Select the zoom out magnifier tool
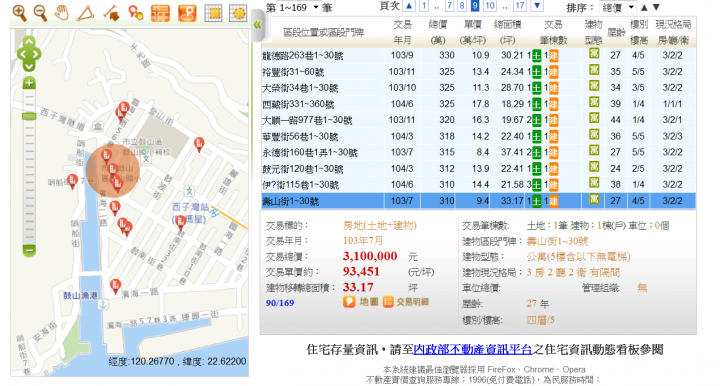This screenshot has width=720, height=386. 40,13
